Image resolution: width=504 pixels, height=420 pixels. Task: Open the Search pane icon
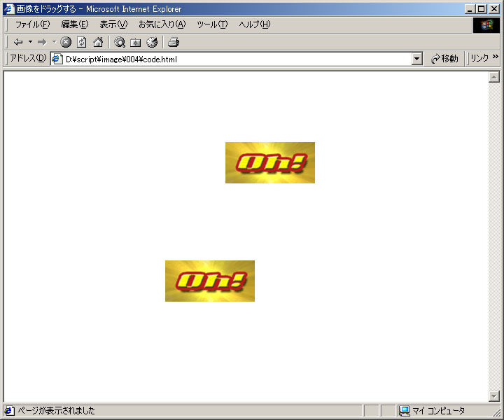point(120,42)
